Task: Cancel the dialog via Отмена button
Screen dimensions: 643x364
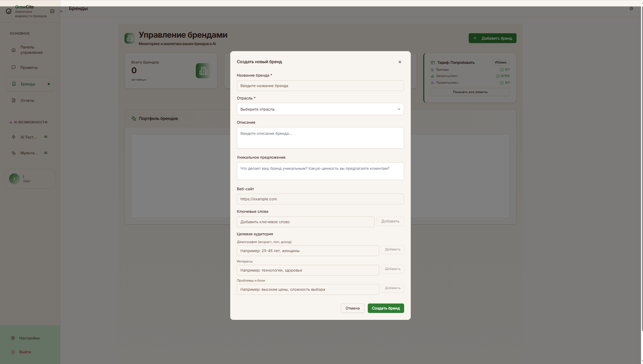Action: [352, 308]
